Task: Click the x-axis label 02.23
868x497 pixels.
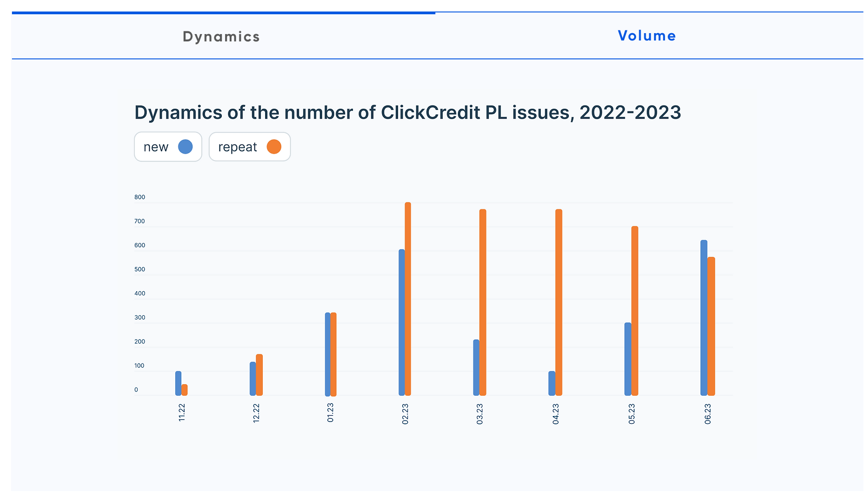Action: coord(405,414)
